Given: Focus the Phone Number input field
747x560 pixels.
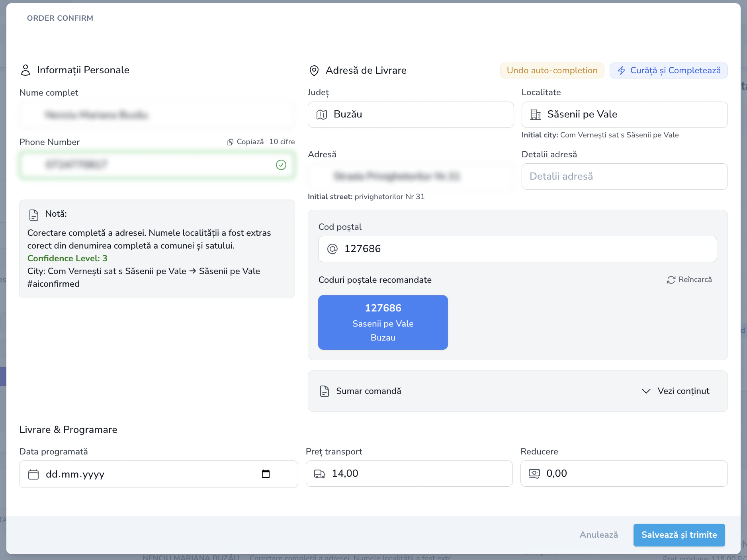Looking at the screenshot, I should (157, 165).
